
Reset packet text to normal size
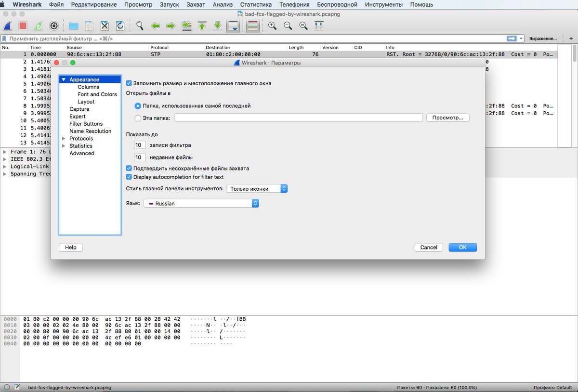(303, 26)
